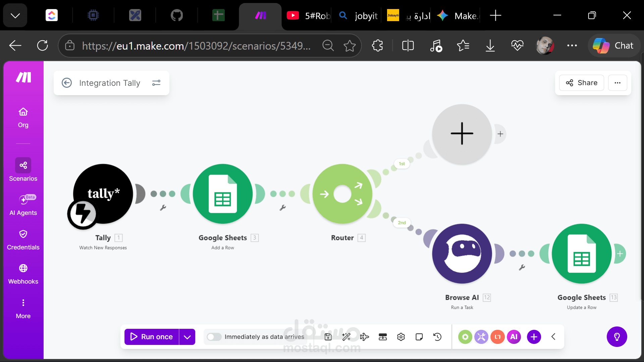Open More in the sidebar
Image resolution: width=644 pixels, height=362 pixels.
pyautogui.click(x=23, y=309)
